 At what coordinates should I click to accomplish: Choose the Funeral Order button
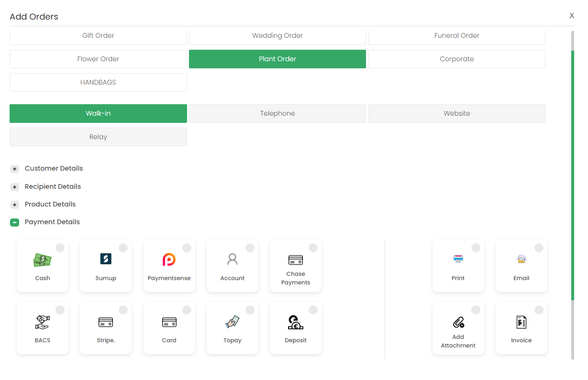(456, 35)
